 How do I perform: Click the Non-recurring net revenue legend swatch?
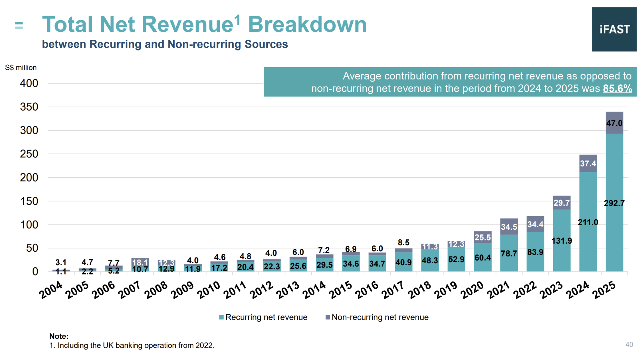tap(328, 317)
